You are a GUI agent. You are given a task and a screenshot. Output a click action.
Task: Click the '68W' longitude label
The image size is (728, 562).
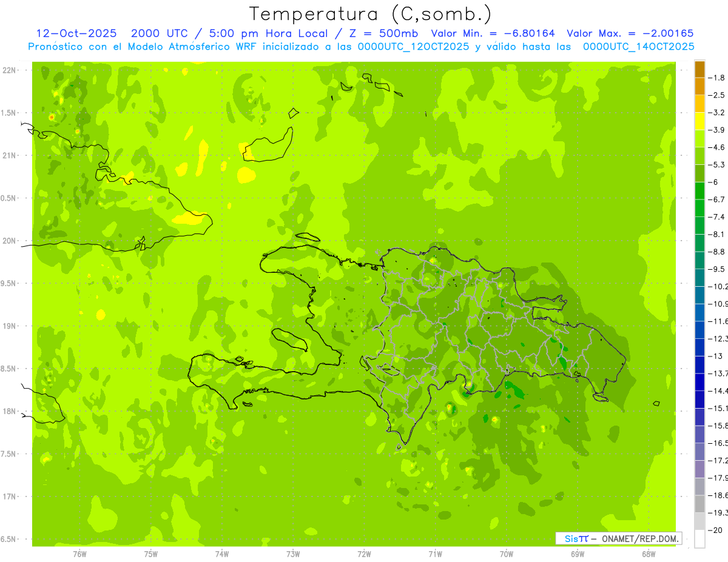648,554
